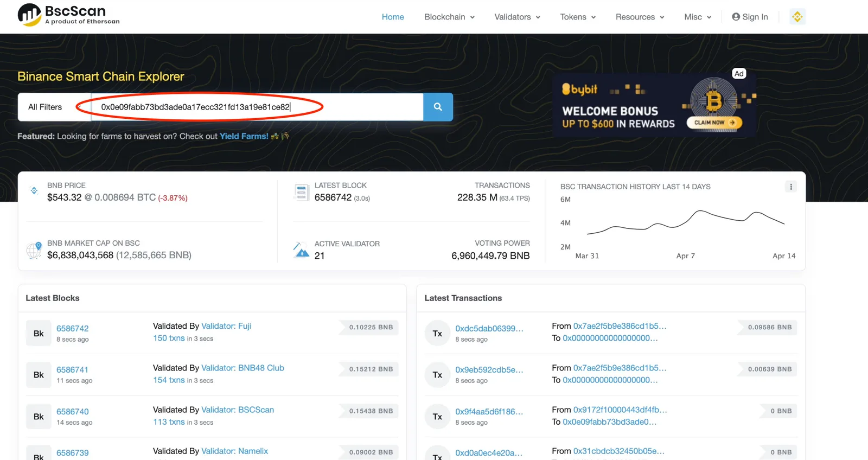The height and width of the screenshot is (460, 868).
Task: Click the blue search magnifier button
Action: tap(438, 107)
